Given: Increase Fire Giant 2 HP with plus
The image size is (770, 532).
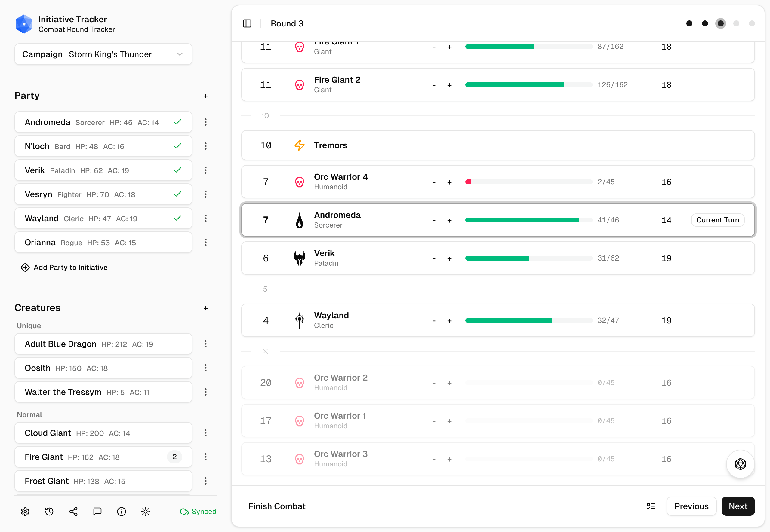Looking at the screenshot, I should point(450,85).
